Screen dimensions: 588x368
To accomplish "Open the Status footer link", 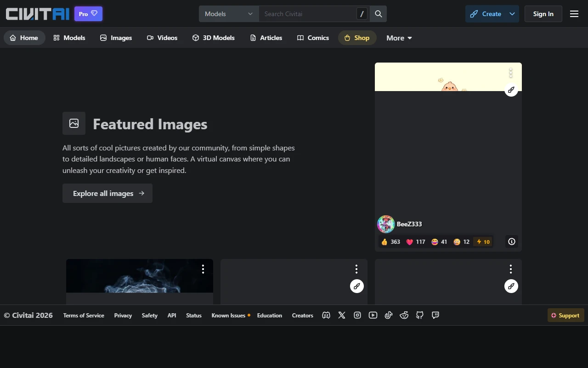I will [x=194, y=315].
